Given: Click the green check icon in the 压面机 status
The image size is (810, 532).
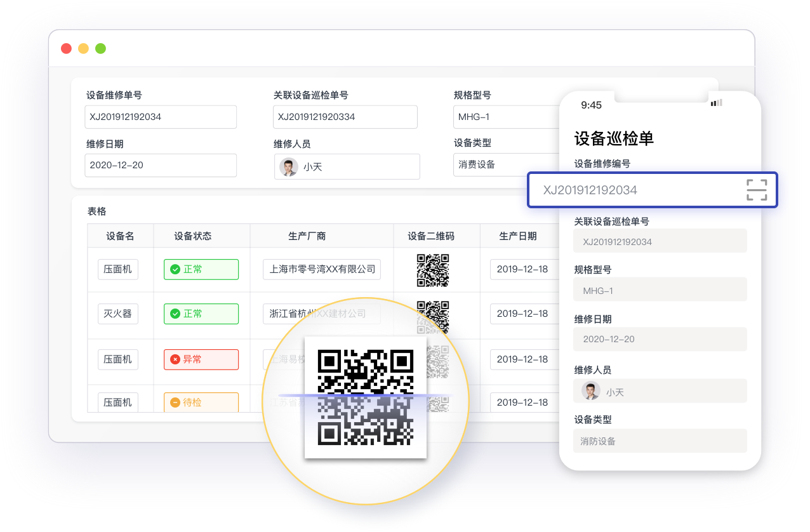Looking at the screenshot, I should click(x=175, y=269).
